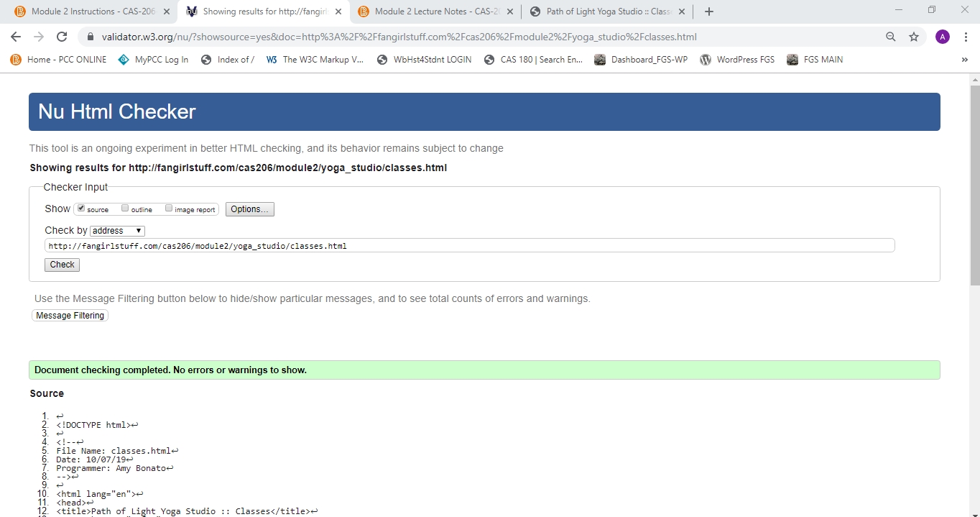
Task: Open the Check by address dropdown
Action: tap(118, 231)
